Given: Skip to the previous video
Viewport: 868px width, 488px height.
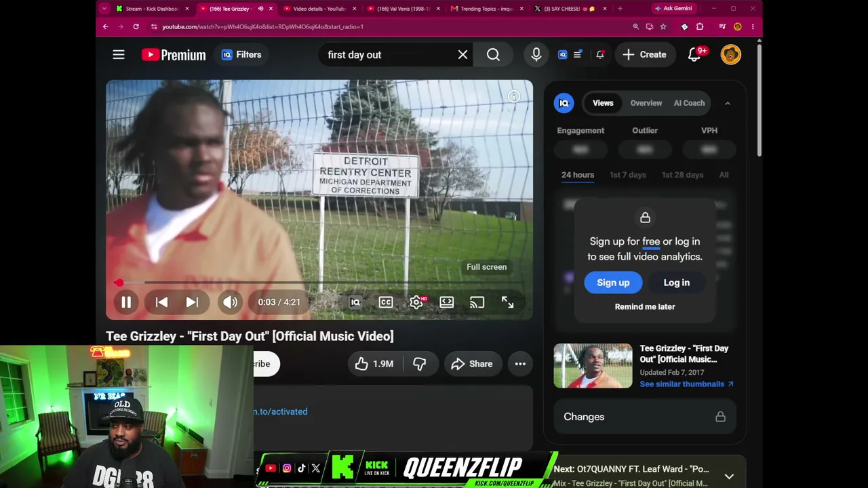Looking at the screenshot, I should [x=161, y=302].
